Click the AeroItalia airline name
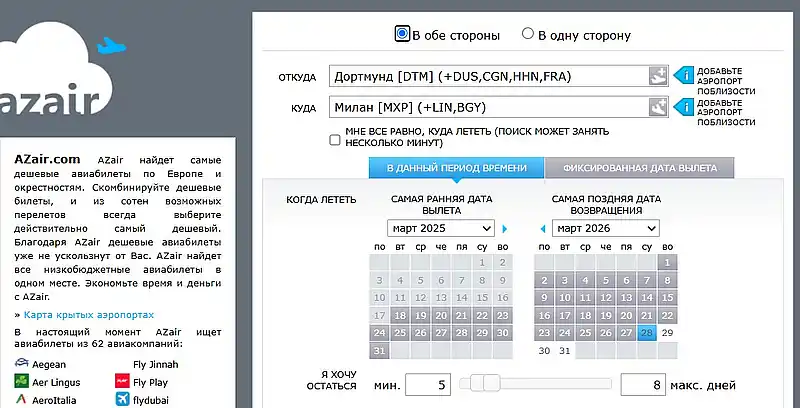This screenshot has height=408, width=800. 54,400
